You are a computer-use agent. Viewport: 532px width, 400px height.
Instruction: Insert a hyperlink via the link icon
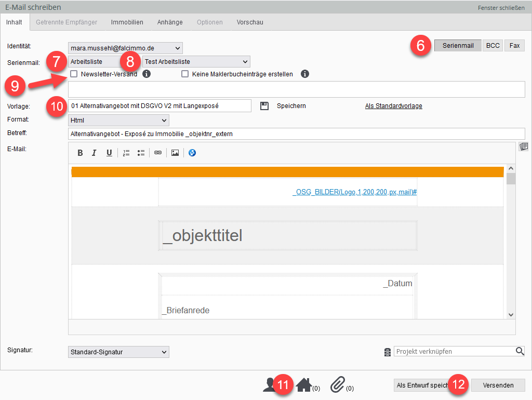coord(157,153)
